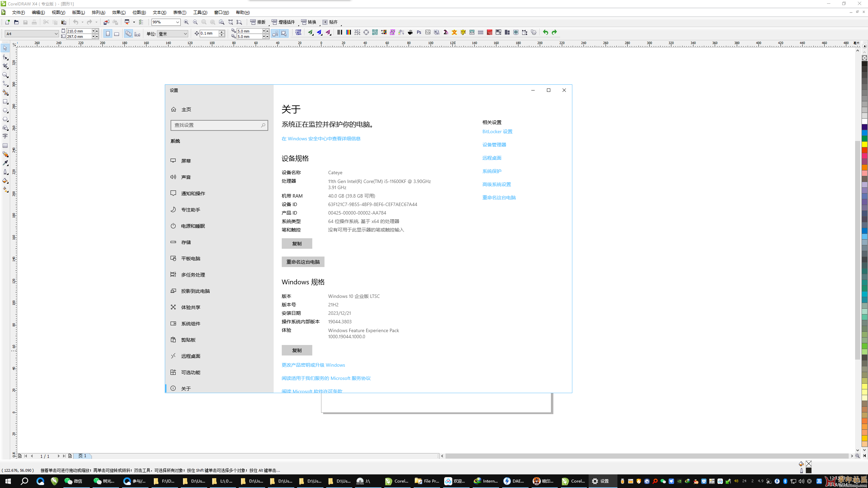
Task: Select the Ellipse tool in the toolbox
Action: point(5,110)
